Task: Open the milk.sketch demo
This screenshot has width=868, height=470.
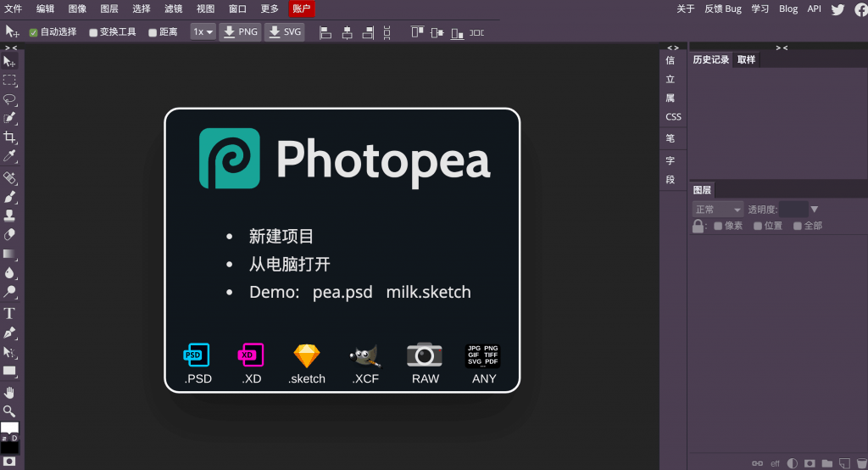Action: click(428, 292)
